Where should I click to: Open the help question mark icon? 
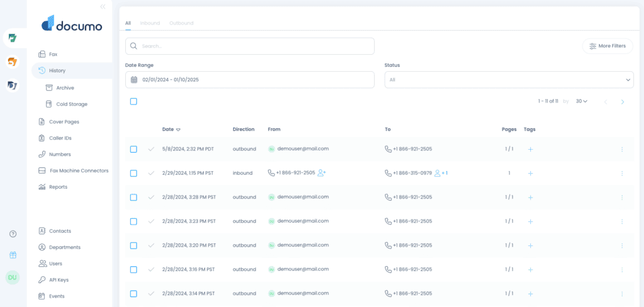(x=13, y=234)
